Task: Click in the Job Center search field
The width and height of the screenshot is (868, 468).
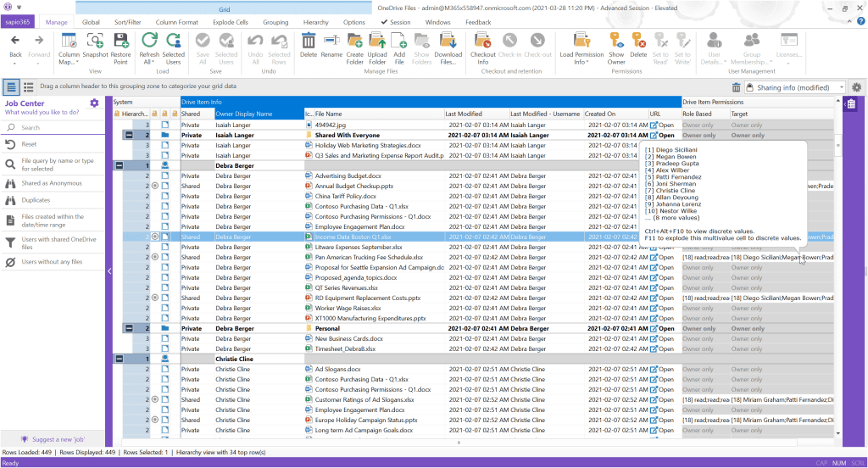Action: tap(53, 127)
